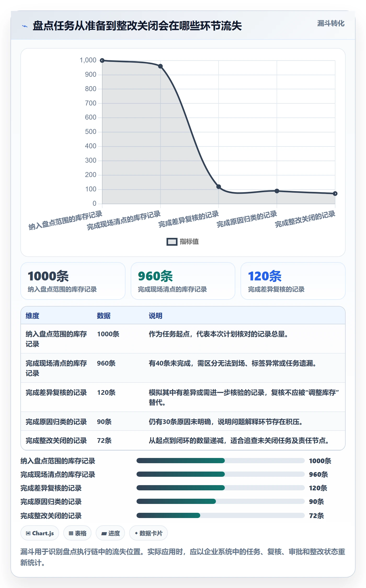Click progress bar for 纳入盘点范围的库存记录
The width and height of the screenshot is (366, 588).
pyautogui.click(x=220, y=461)
